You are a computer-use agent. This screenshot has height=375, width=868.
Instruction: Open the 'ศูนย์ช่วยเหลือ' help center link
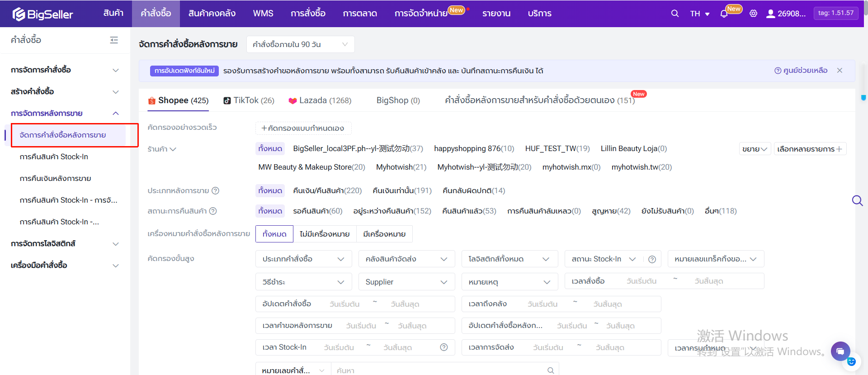pos(801,71)
